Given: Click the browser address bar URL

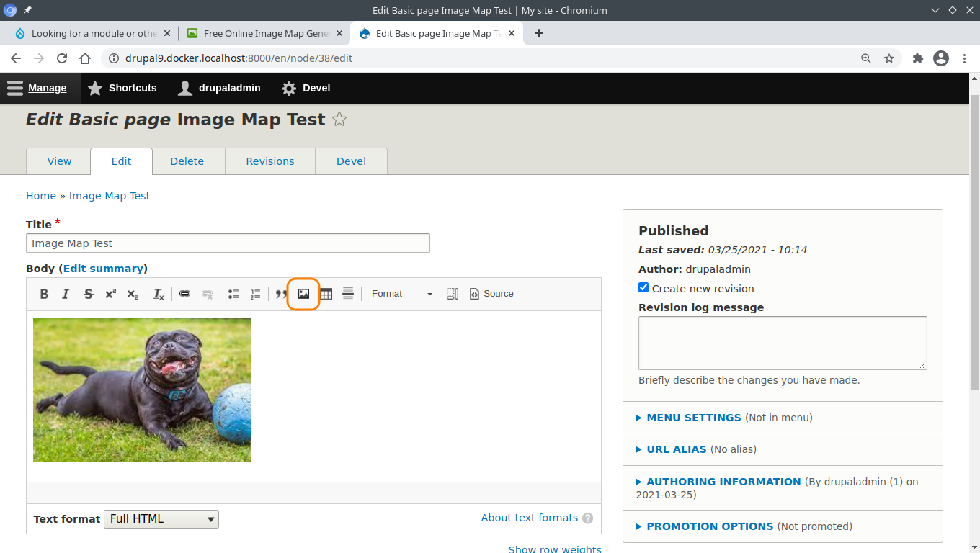Looking at the screenshot, I should pyautogui.click(x=239, y=58).
